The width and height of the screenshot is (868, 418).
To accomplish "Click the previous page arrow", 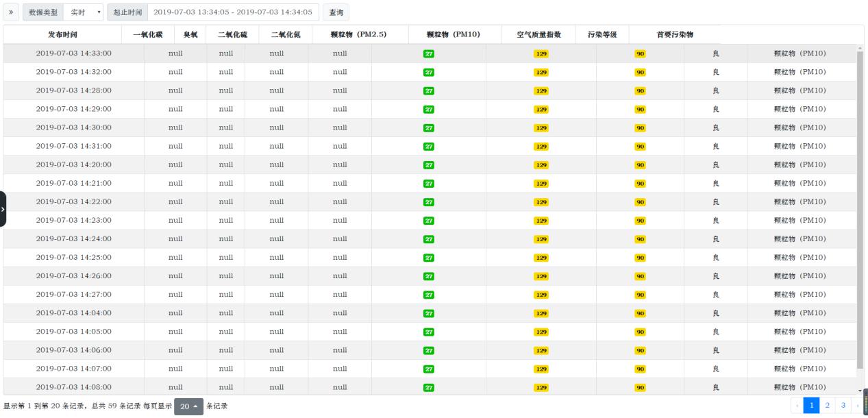I will [797, 406].
